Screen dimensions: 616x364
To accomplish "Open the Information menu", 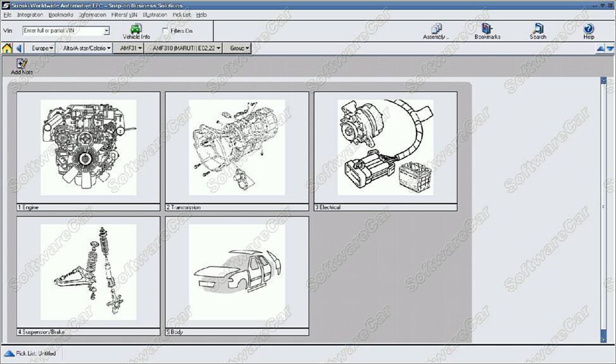I will click(x=92, y=15).
